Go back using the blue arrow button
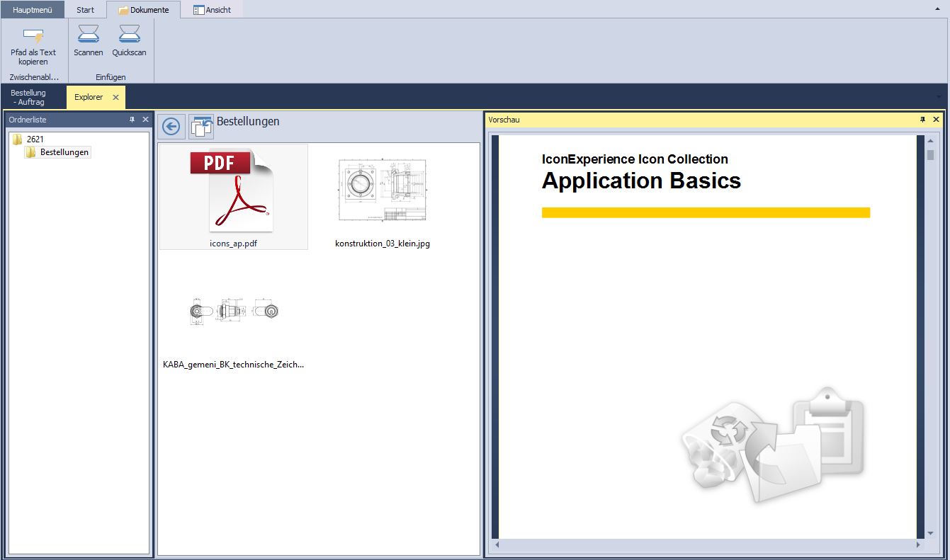950x560 pixels. pyautogui.click(x=171, y=126)
